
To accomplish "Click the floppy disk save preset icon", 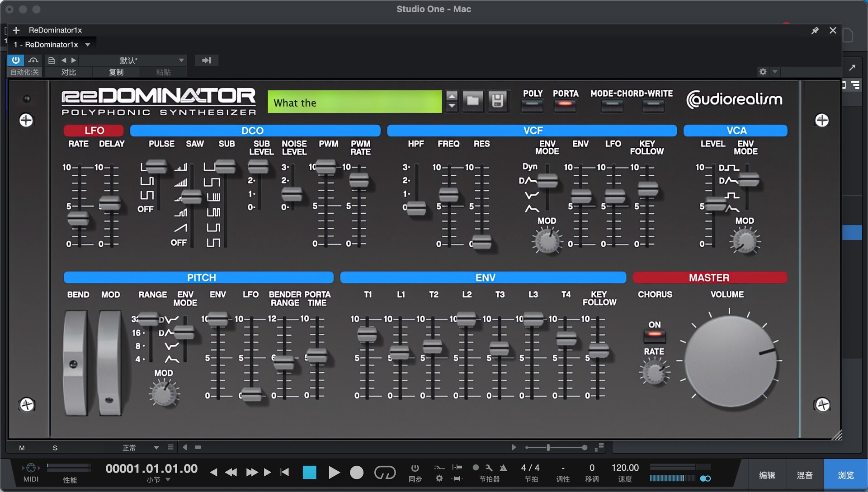I will point(497,100).
